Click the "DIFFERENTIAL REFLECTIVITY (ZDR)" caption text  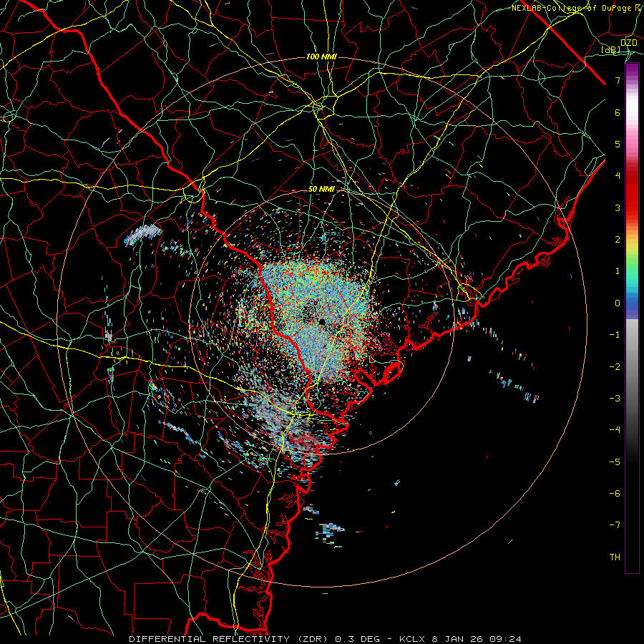tap(230, 639)
